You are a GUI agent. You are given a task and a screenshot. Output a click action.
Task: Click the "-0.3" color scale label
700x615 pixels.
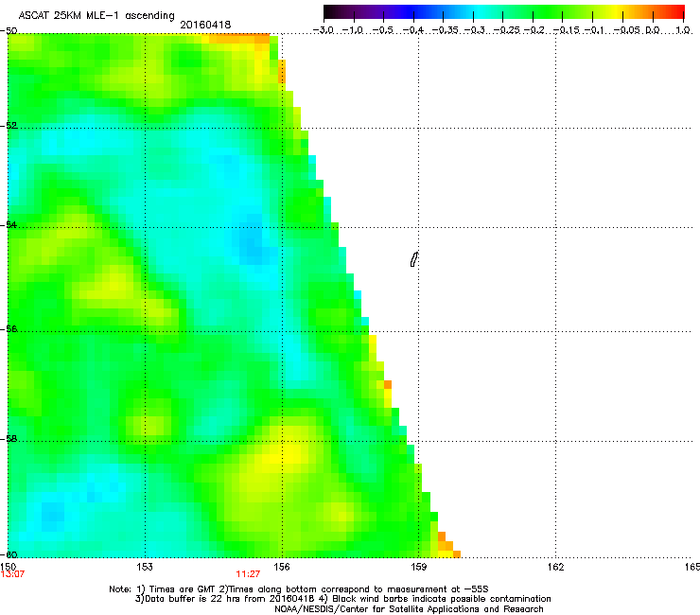tap(475, 30)
